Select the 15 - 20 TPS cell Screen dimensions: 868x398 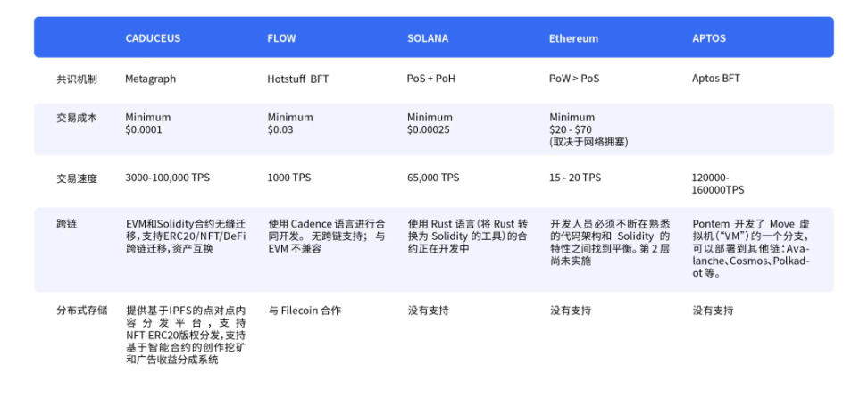tap(575, 178)
